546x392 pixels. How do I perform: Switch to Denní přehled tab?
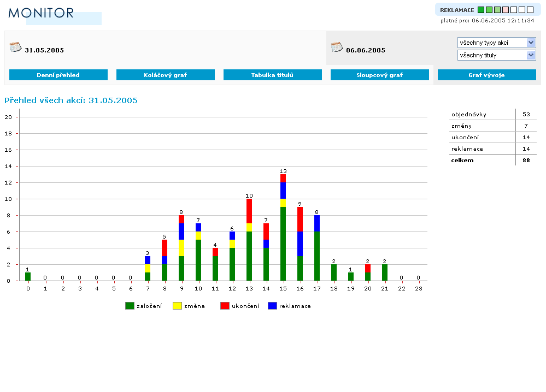tap(58, 75)
